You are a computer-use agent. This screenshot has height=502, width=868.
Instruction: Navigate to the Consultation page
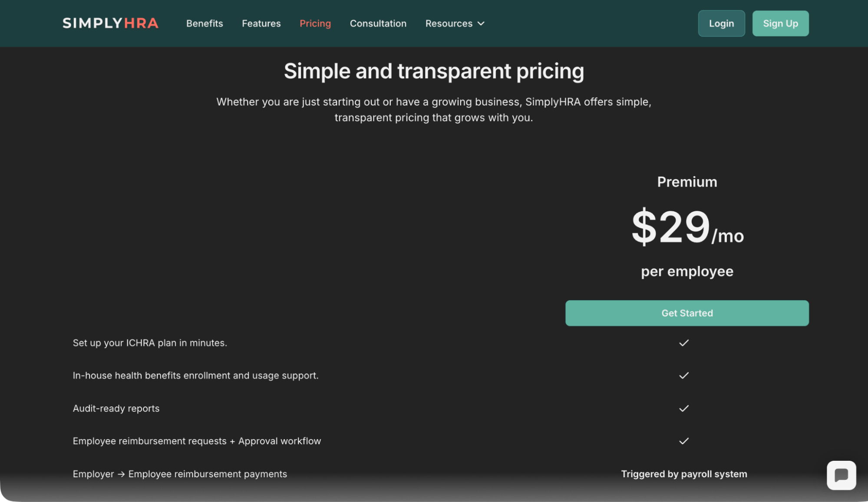tap(378, 24)
